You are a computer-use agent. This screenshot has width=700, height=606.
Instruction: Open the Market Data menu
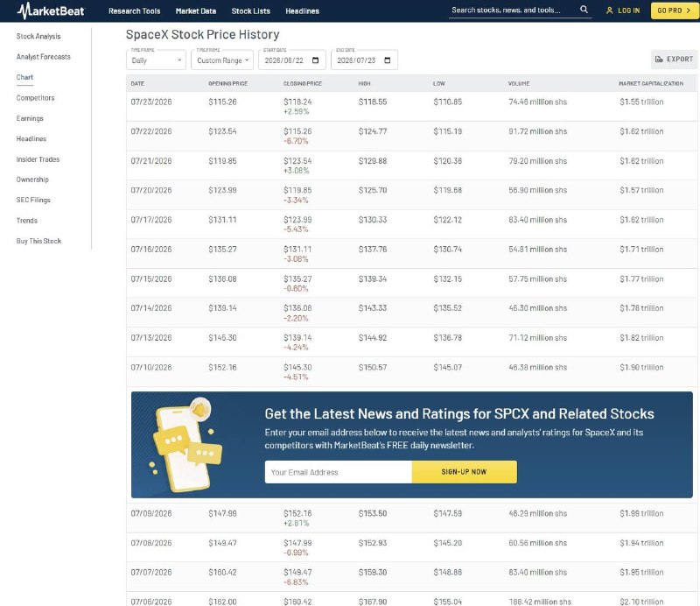point(196,11)
